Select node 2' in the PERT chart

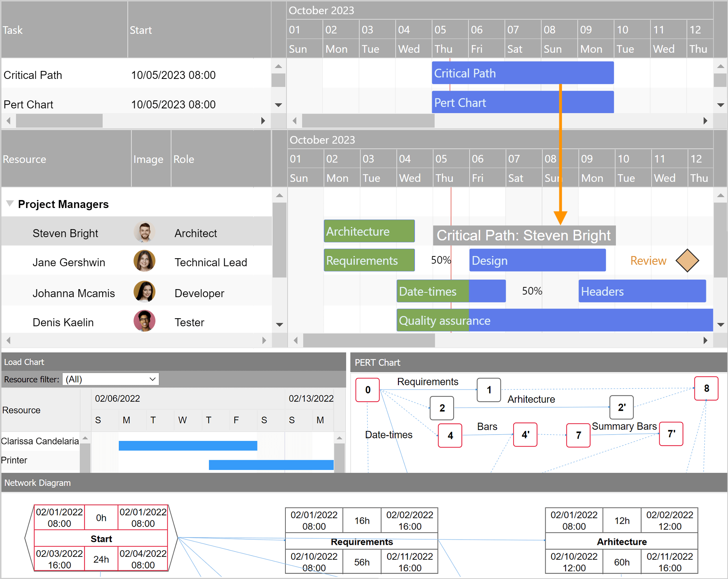621,408
